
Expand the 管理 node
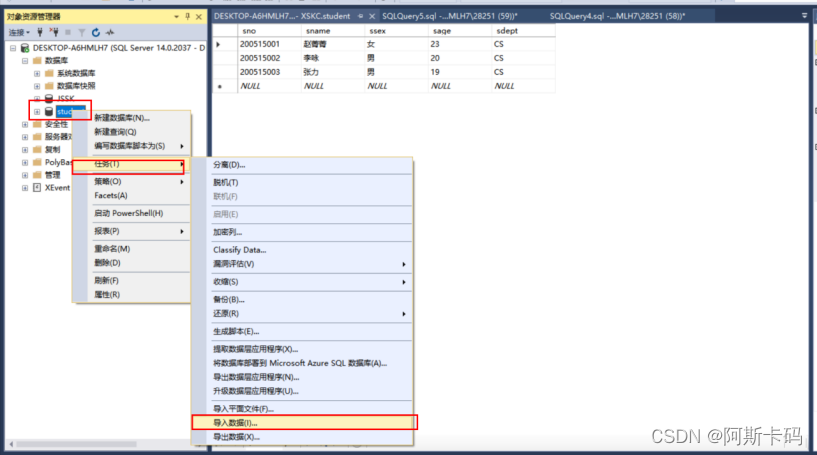[x=25, y=175]
